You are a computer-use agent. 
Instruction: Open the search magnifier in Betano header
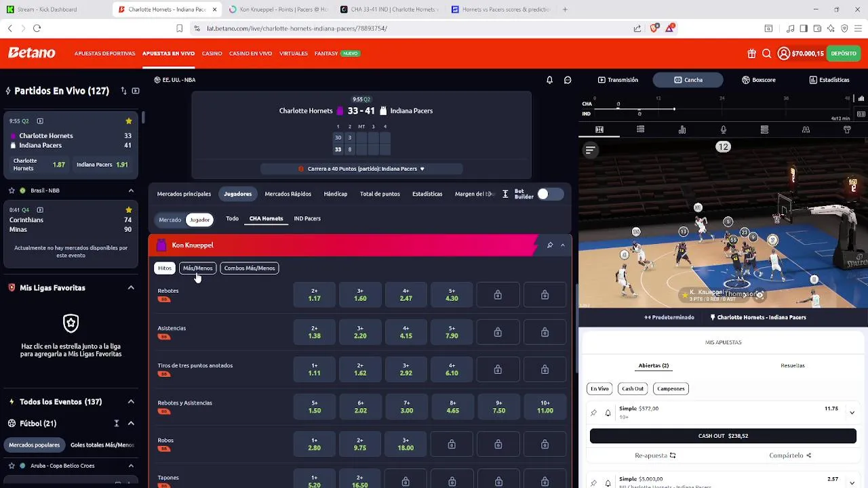(766, 54)
